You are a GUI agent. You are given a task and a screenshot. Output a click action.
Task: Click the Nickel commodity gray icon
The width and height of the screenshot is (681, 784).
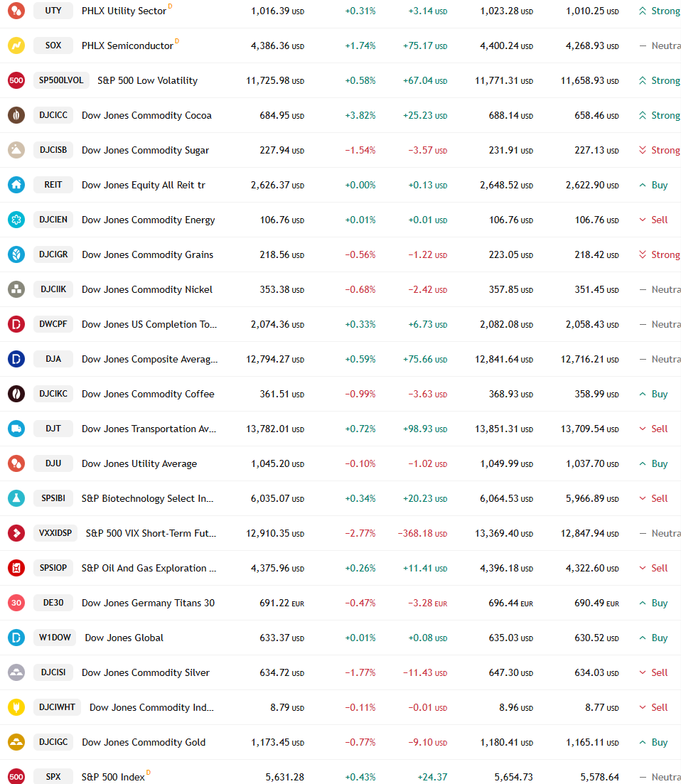coord(16,289)
